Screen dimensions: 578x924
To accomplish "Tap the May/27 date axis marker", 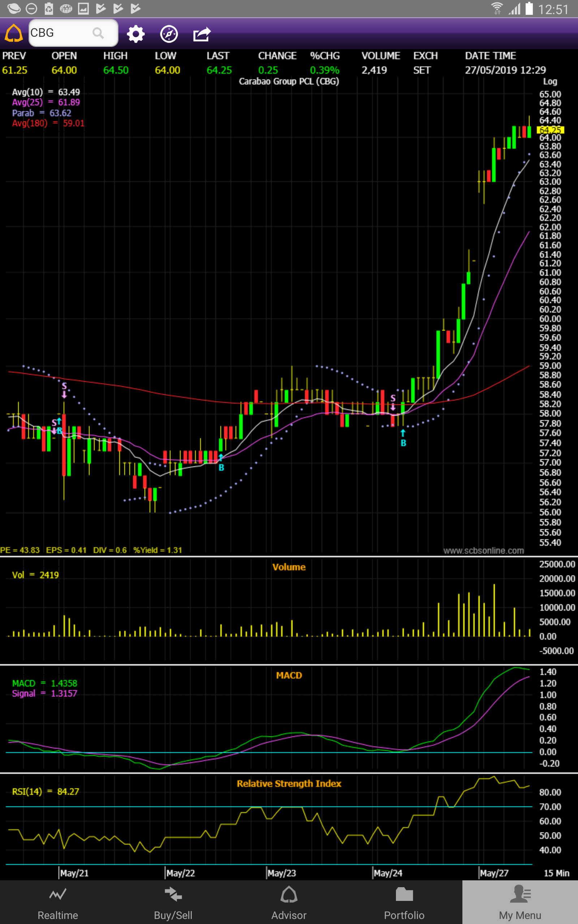I will (494, 873).
